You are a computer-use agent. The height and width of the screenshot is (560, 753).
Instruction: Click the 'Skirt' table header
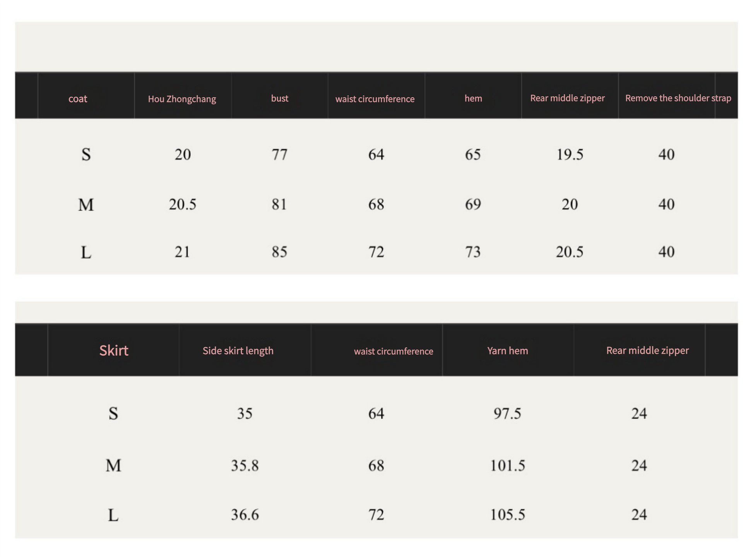click(x=113, y=350)
